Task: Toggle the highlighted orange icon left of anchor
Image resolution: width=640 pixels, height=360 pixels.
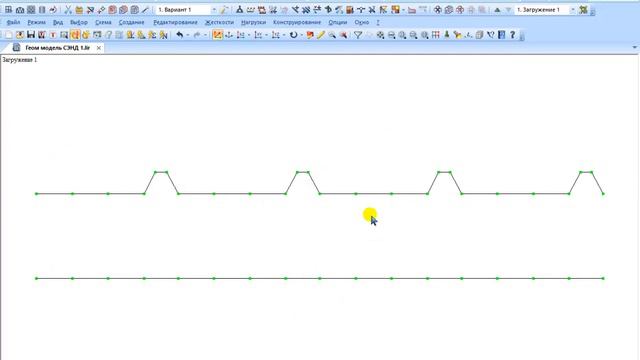Action: coord(218,35)
